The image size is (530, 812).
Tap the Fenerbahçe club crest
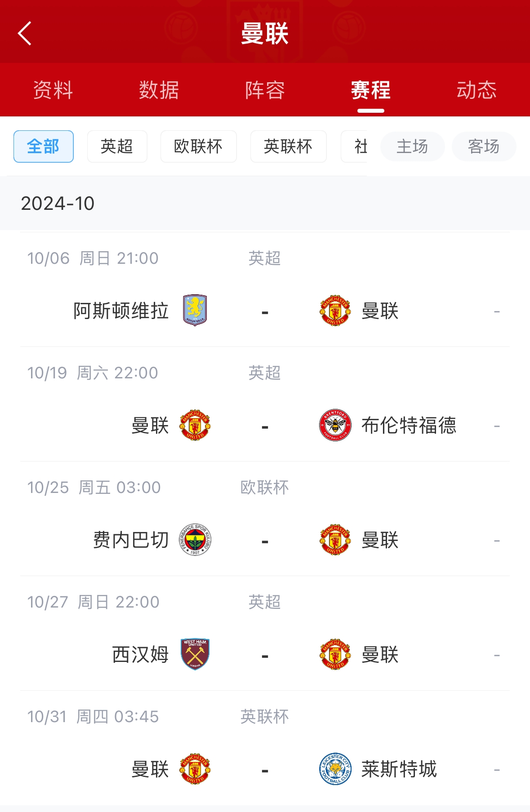(195, 540)
